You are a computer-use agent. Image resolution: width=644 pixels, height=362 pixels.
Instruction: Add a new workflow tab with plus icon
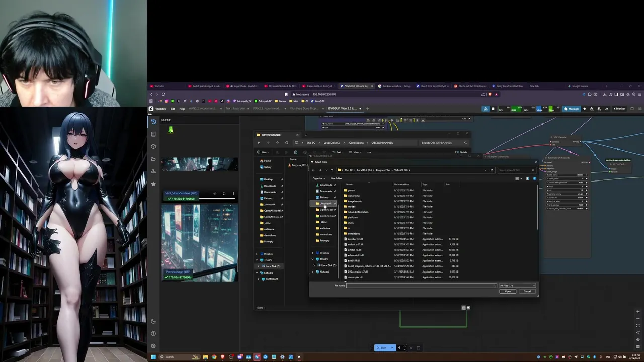[x=367, y=109]
